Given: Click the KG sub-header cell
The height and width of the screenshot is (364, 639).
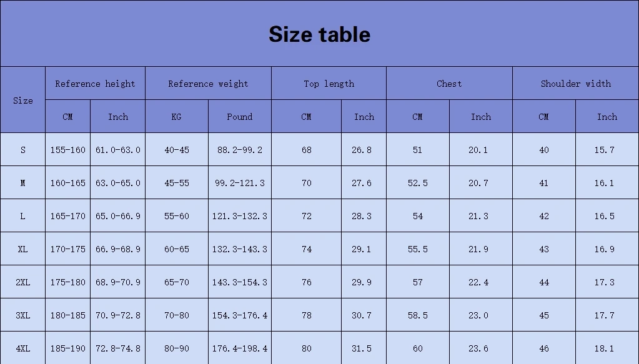Looking at the screenshot, I should pyautogui.click(x=176, y=117).
